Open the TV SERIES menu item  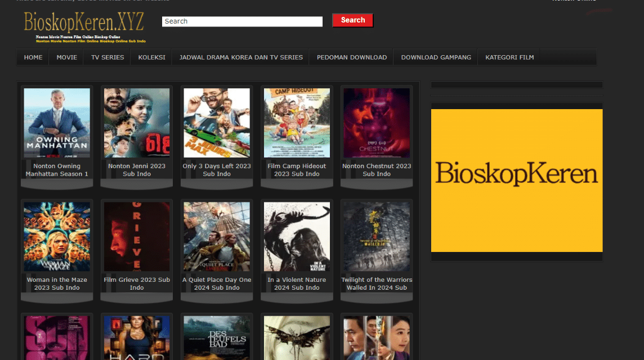pos(107,57)
